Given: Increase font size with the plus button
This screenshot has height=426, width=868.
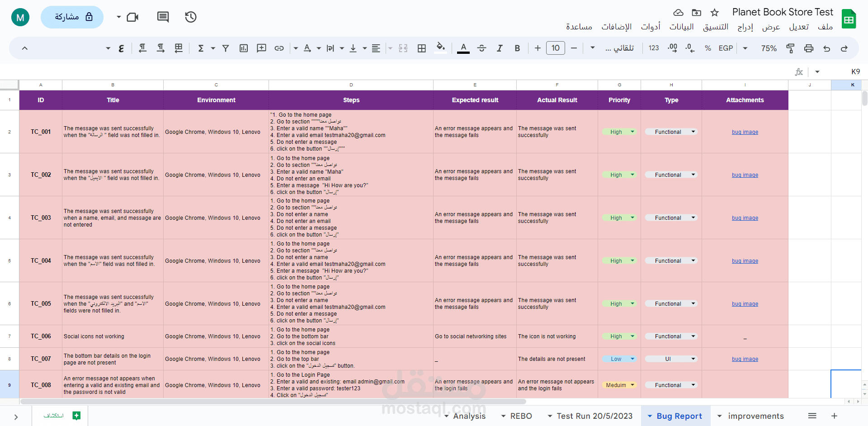Looking at the screenshot, I should [x=538, y=48].
